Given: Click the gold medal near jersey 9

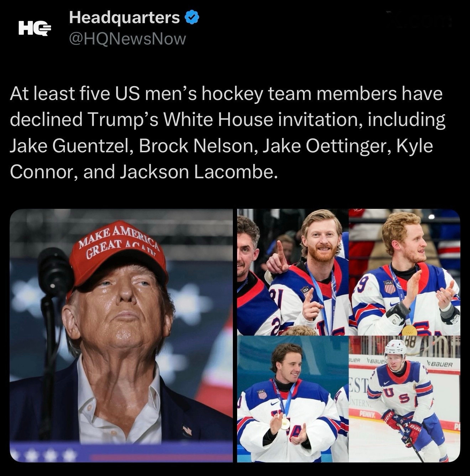Looking at the screenshot, I should click(410, 330).
